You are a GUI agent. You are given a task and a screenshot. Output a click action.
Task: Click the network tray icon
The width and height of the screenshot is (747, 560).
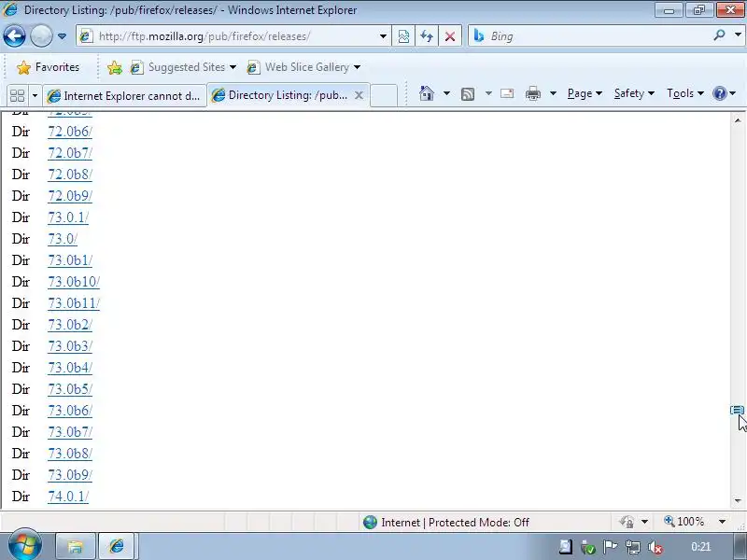(x=633, y=548)
